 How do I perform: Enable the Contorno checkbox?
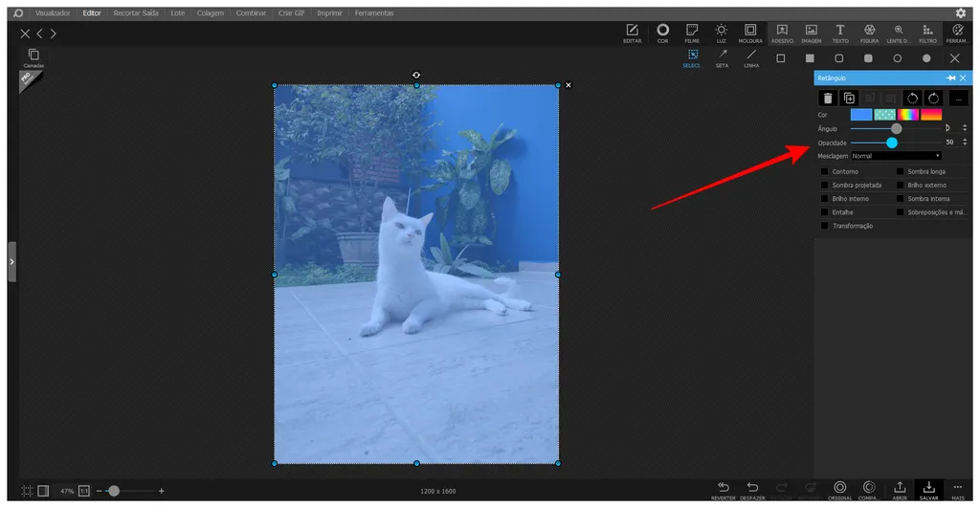(824, 171)
